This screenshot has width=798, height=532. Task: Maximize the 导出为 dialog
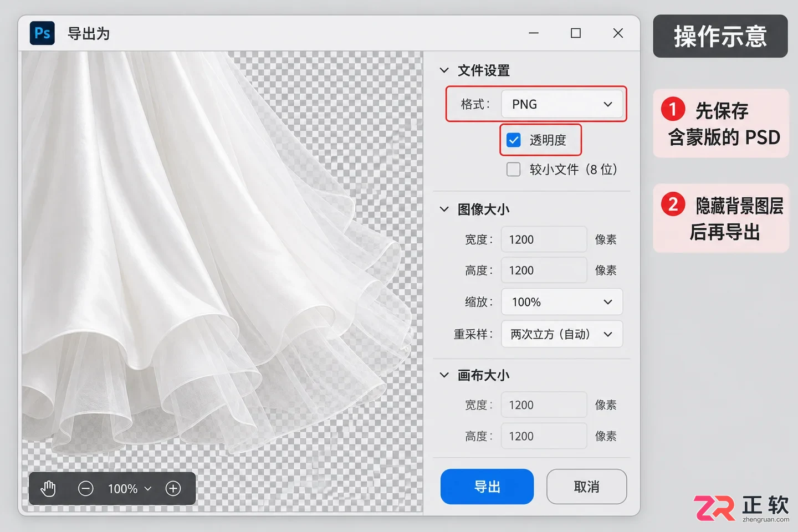[576, 33]
